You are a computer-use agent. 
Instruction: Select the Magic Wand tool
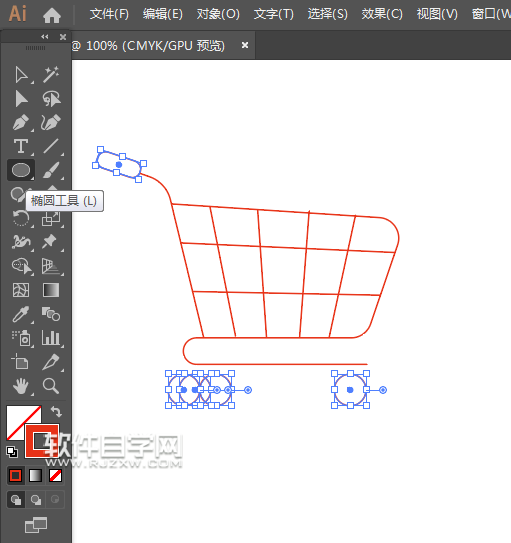(x=51, y=74)
